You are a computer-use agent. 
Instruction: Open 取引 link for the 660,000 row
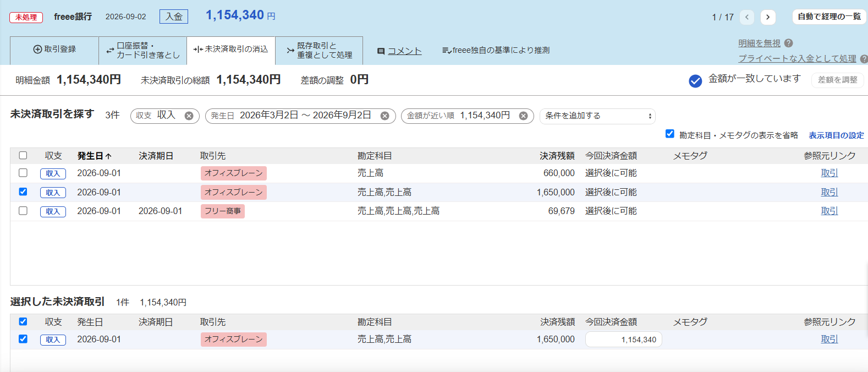[829, 173]
